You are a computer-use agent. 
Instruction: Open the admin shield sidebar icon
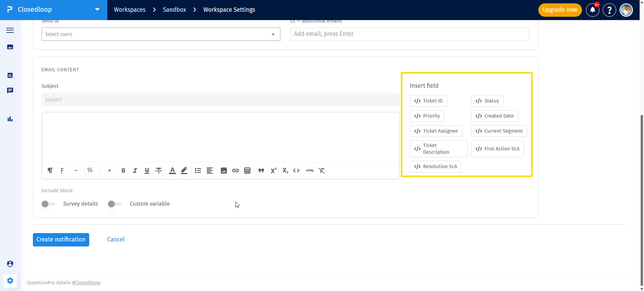[x=10, y=264]
